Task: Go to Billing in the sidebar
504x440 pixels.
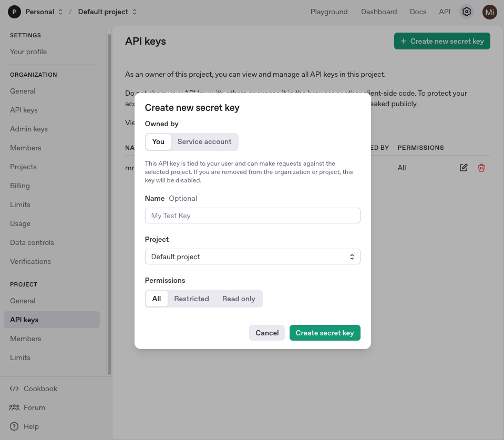Action: pos(20,186)
